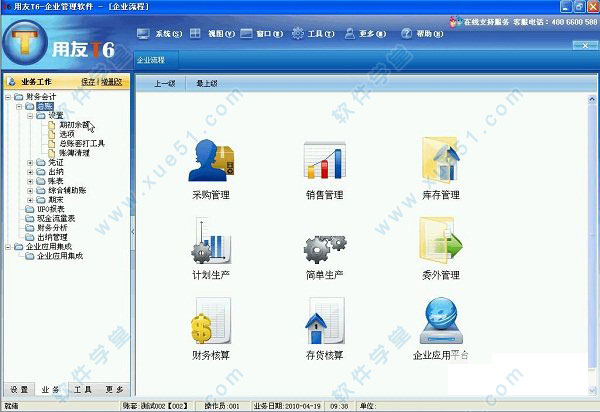Click the workspace scrollbar down arrow
The width and height of the screenshot is (600, 412).
pos(592,390)
